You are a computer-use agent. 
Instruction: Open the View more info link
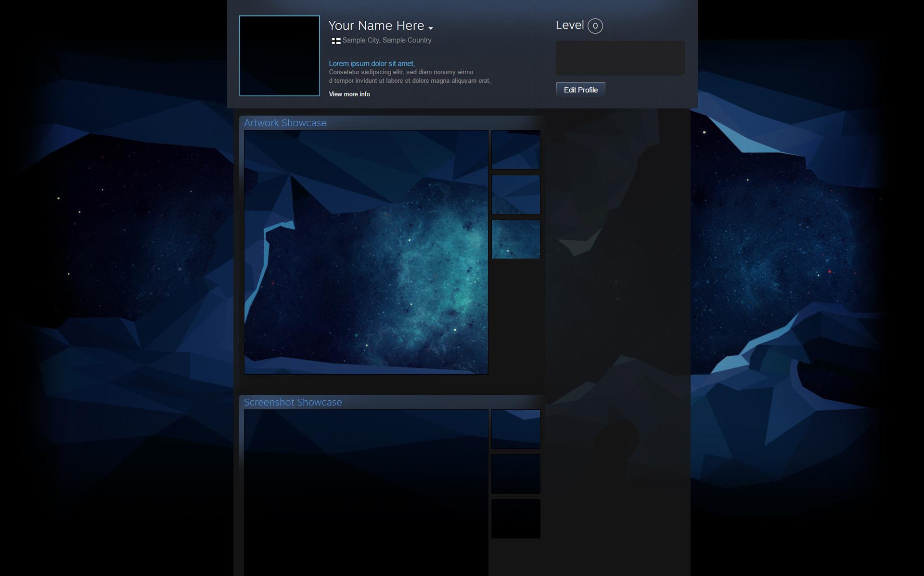[x=349, y=94]
